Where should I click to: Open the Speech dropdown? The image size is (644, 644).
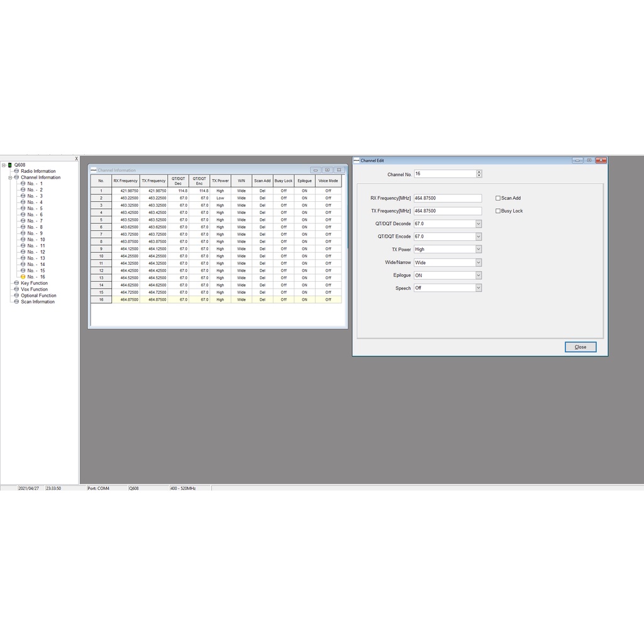click(x=479, y=288)
